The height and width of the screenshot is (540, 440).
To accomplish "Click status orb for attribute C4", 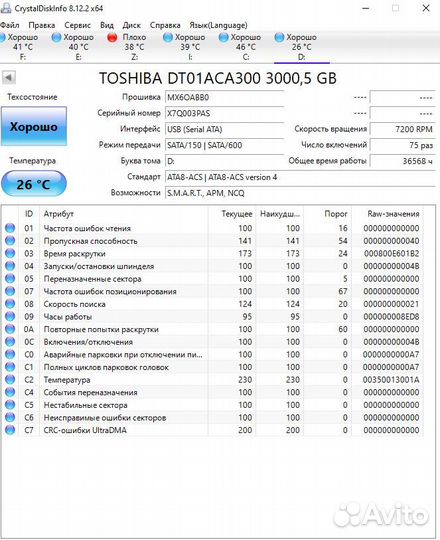I will point(10,392).
